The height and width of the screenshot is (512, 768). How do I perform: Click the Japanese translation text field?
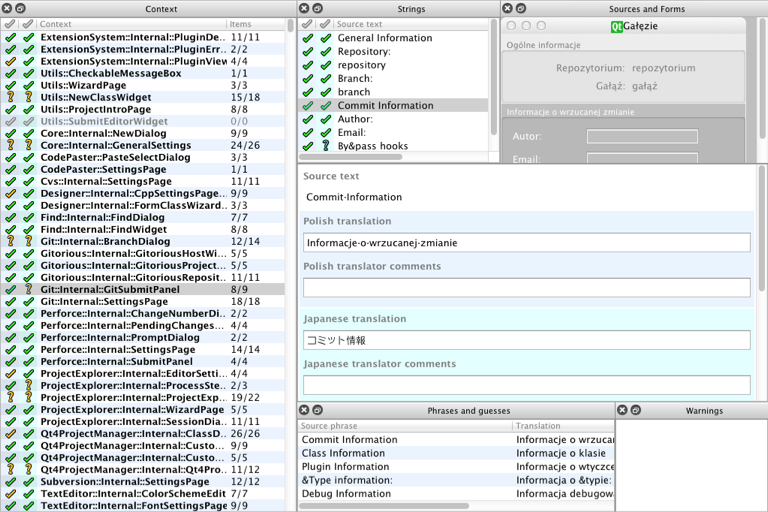tap(526, 340)
